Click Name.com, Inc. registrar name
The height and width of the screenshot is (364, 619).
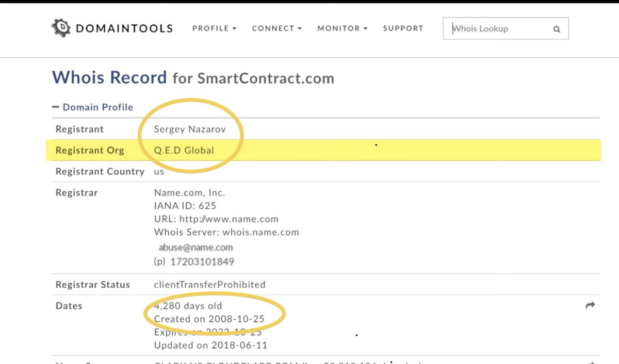pyautogui.click(x=189, y=193)
